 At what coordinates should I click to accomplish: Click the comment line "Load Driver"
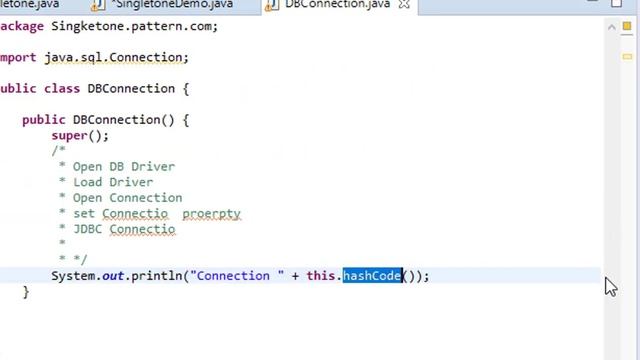point(113,182)
